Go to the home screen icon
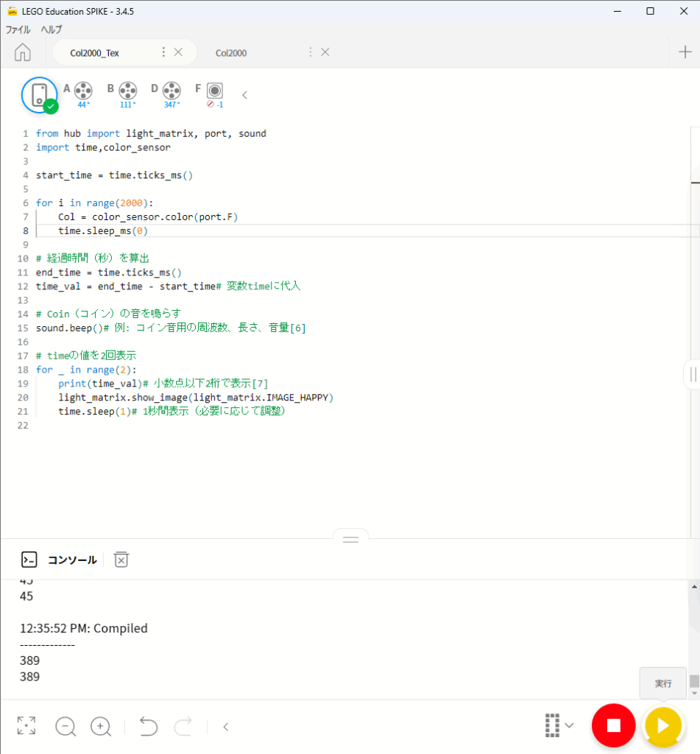The image size is (700, 754). point(23,52)
